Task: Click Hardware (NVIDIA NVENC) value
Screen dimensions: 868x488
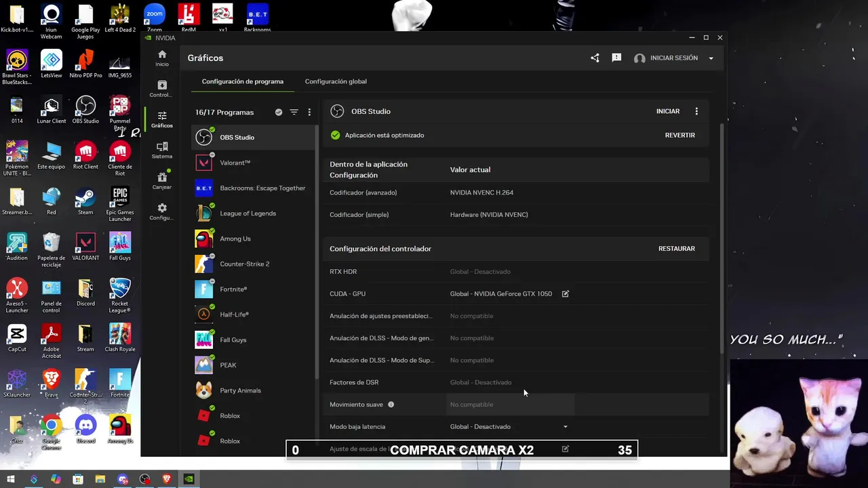Action: point(489,215)
